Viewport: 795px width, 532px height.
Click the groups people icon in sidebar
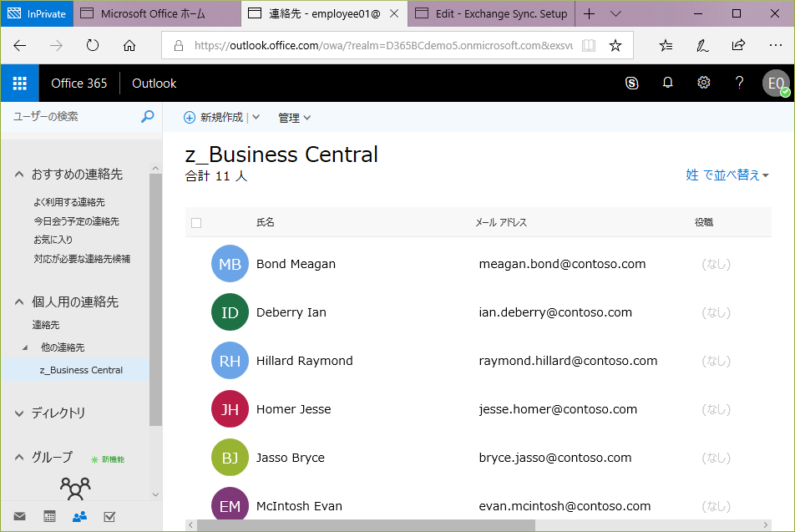point(75,489)
